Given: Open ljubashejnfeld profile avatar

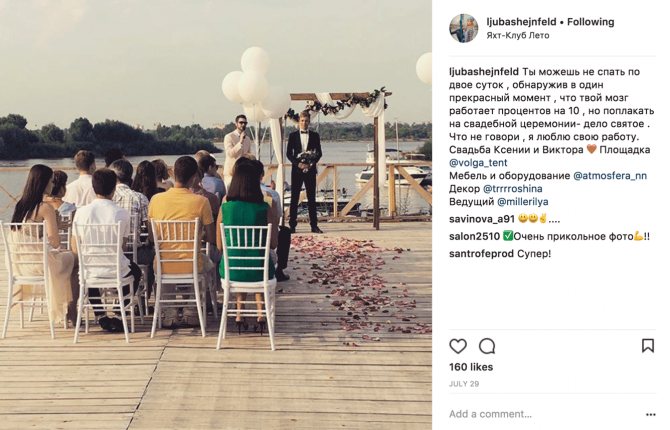Looking at the screenshot, I should (463, 28).
